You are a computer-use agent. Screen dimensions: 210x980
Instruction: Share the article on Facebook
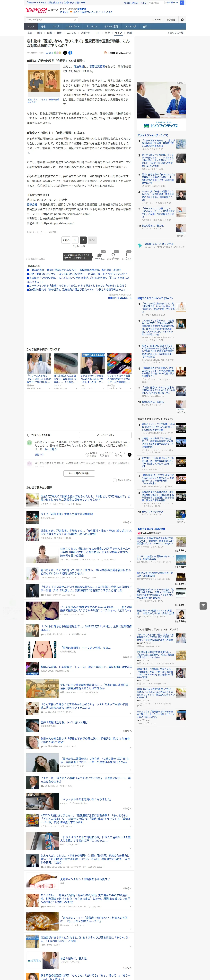(70, 53)
